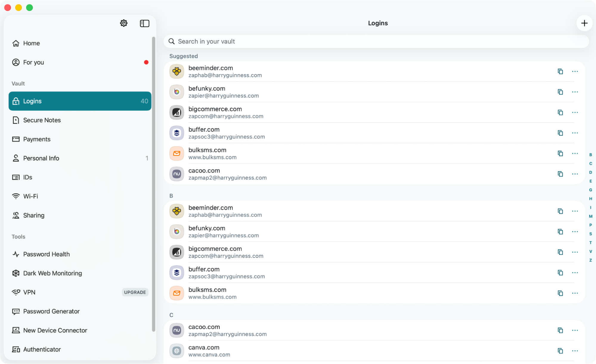Select Payments in the sidebar
The width and height of the screenshot is (596, 364).
[37, 139]
